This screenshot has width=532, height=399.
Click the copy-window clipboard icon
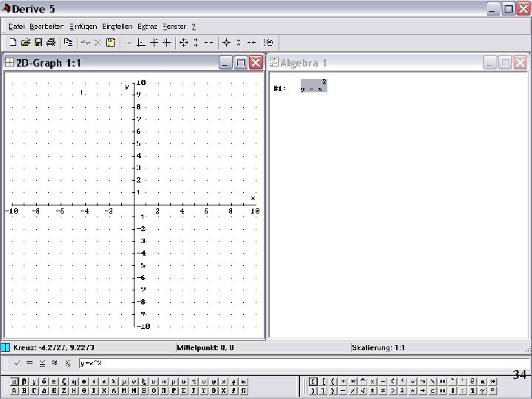[68, 42]
